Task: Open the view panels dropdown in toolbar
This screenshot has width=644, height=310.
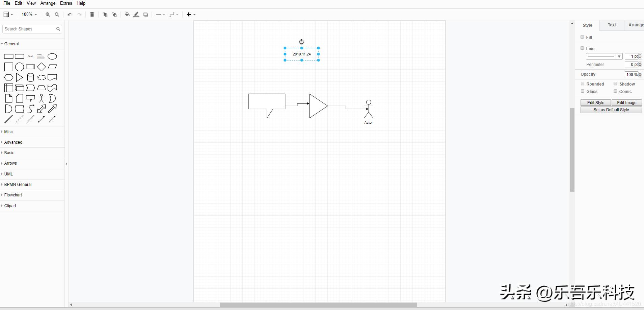Action: coord(8,15)
